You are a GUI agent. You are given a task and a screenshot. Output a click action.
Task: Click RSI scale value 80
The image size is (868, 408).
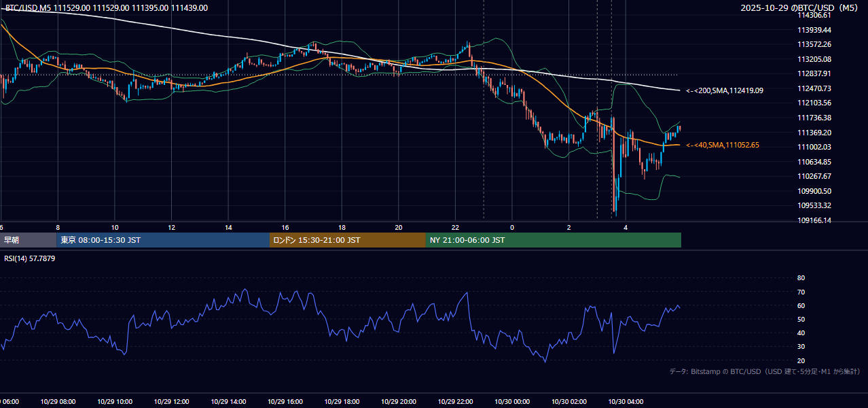coord(801,278)
